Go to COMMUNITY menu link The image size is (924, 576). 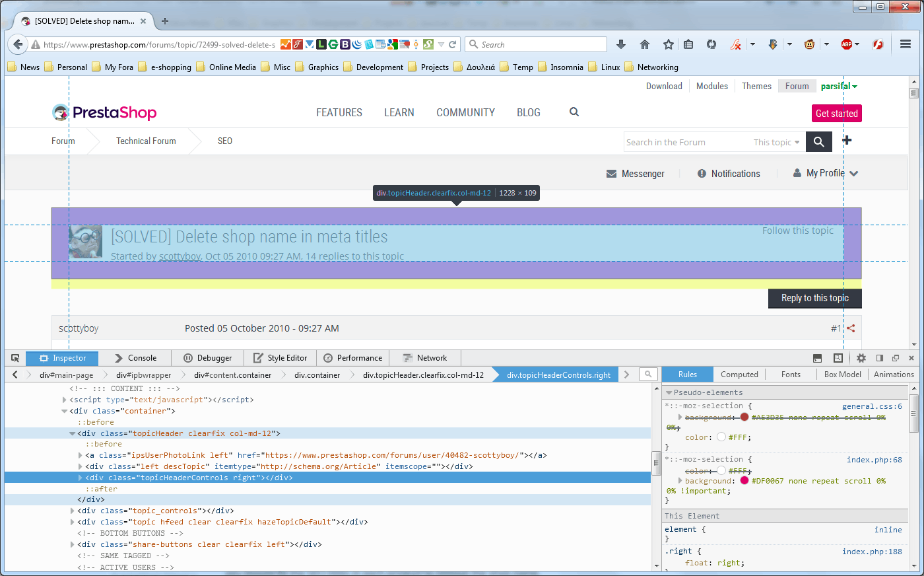click(465, 112)
